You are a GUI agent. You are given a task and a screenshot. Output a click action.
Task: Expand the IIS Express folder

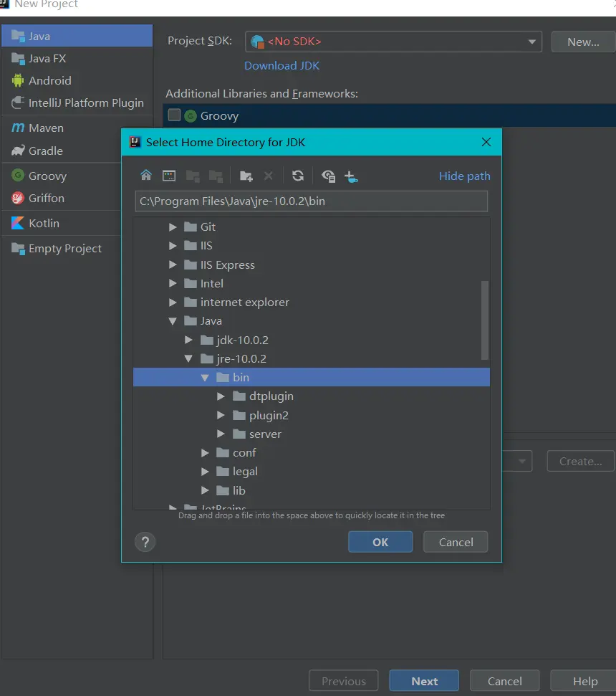[x=173, y=264]
